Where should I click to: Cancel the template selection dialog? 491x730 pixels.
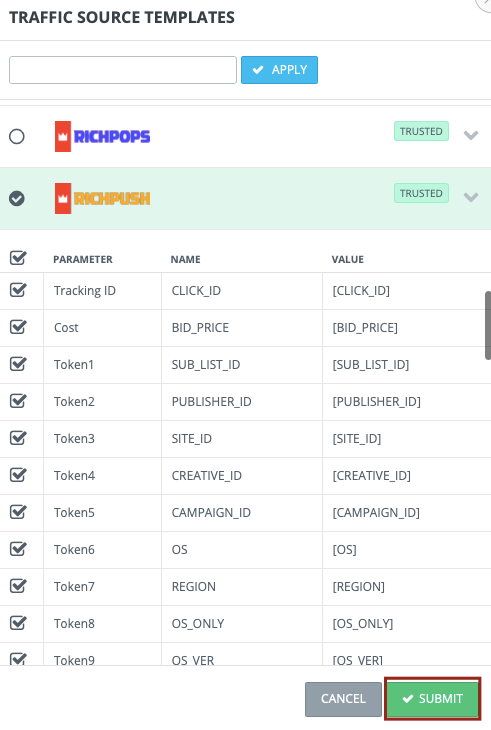tap(343, 699)
